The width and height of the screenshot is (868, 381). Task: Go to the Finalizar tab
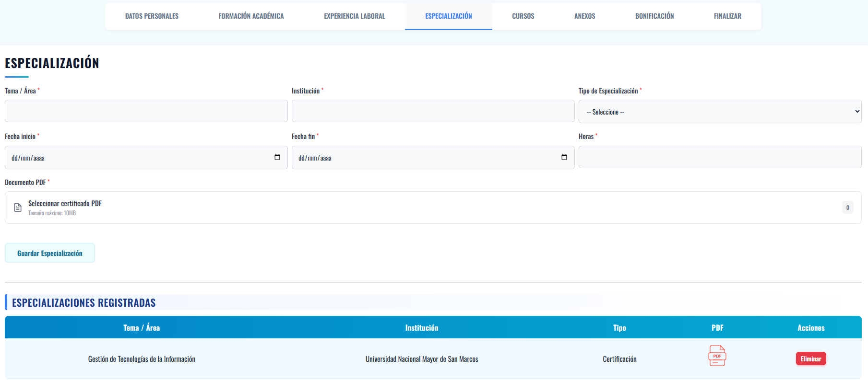point(727,16)
